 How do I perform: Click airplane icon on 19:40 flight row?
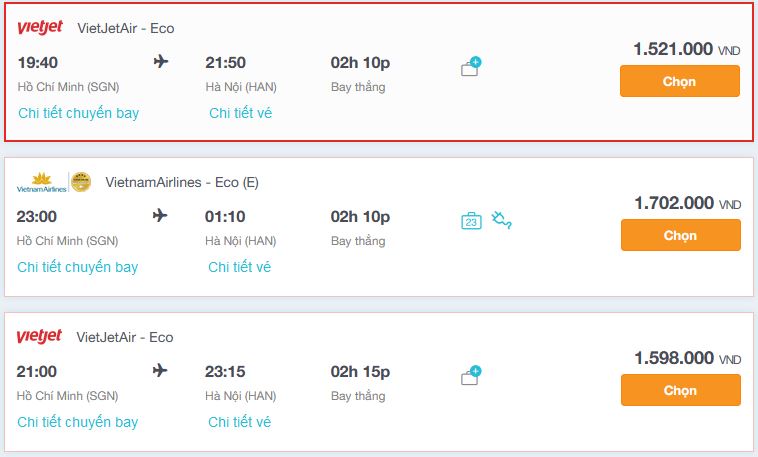point(161,61)
